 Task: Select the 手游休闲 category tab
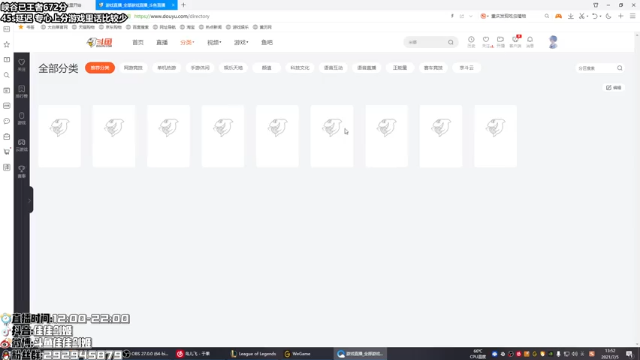point(200,68)
